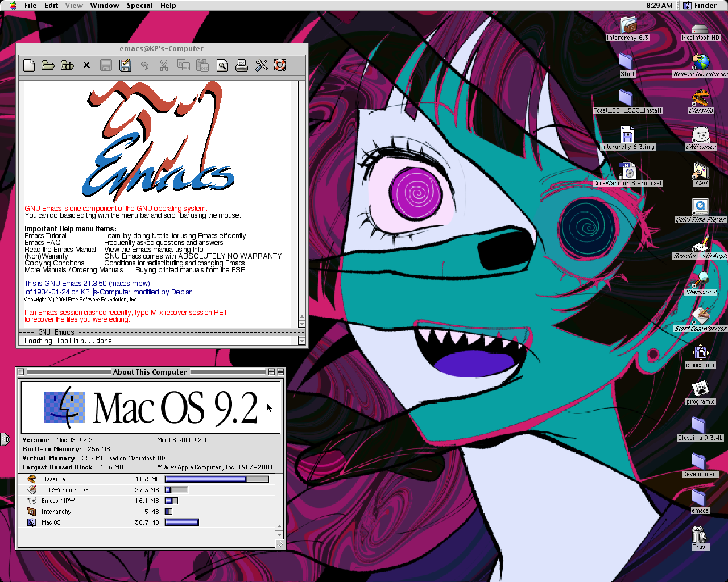This screenshot has width=728, height=582.
Task: Click the undo arrow in Emacs toolbar
Action: tap(144, 65)
